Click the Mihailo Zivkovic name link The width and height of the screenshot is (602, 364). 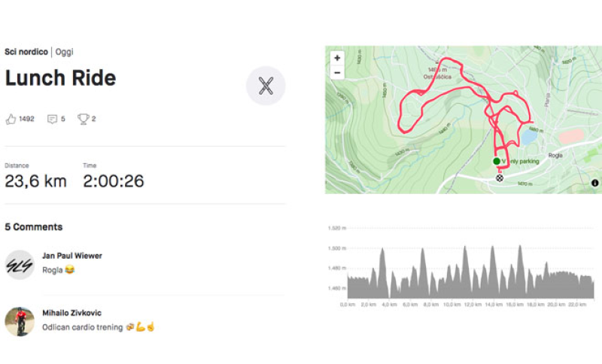71,313
